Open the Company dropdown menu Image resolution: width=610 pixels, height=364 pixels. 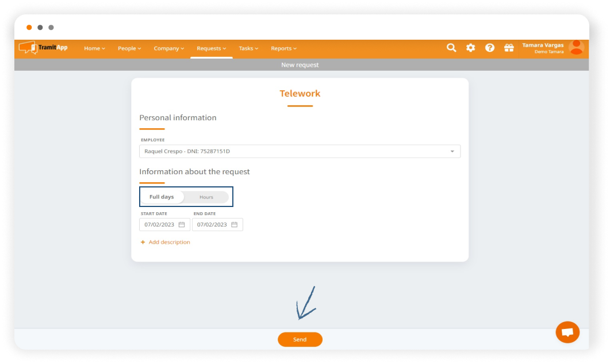click(168, 48)
